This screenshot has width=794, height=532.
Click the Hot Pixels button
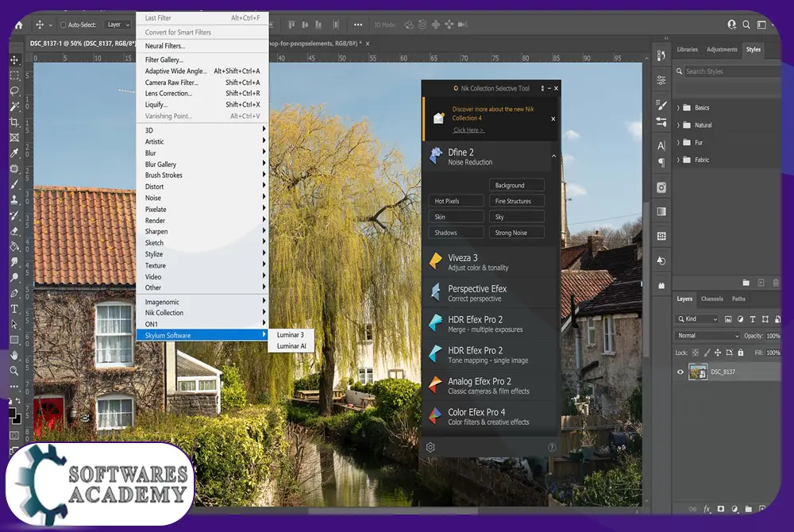[456, 201]
